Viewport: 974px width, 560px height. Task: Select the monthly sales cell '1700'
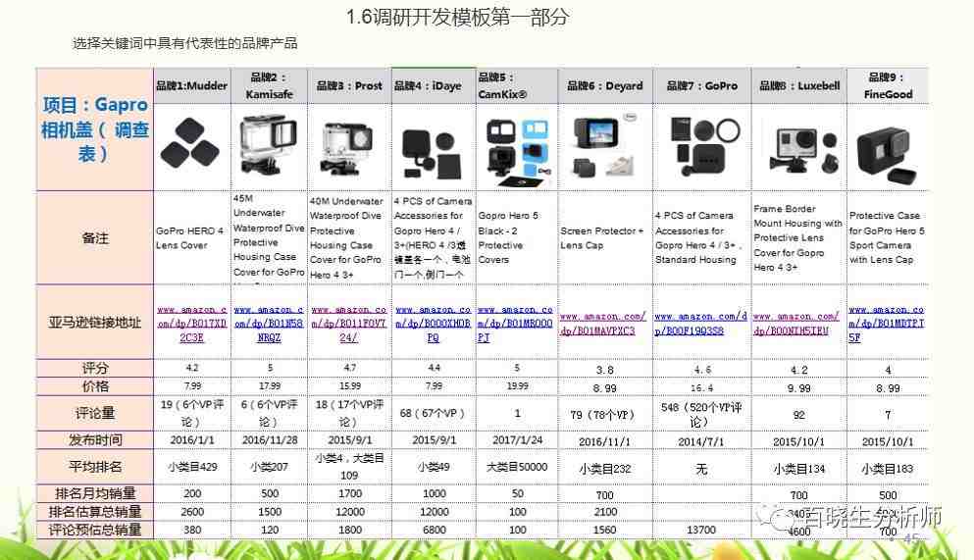point(350,493)
